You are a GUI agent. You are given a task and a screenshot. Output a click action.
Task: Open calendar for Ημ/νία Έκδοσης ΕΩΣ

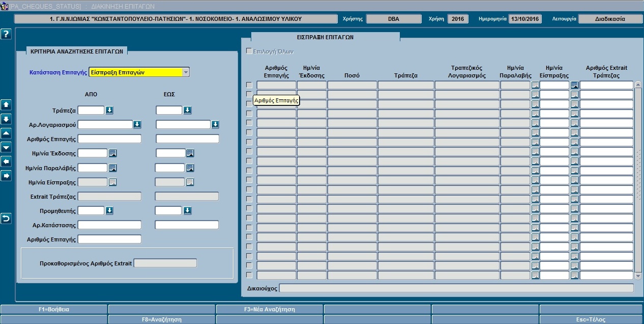pyautogui.click(x=190, y=153)
